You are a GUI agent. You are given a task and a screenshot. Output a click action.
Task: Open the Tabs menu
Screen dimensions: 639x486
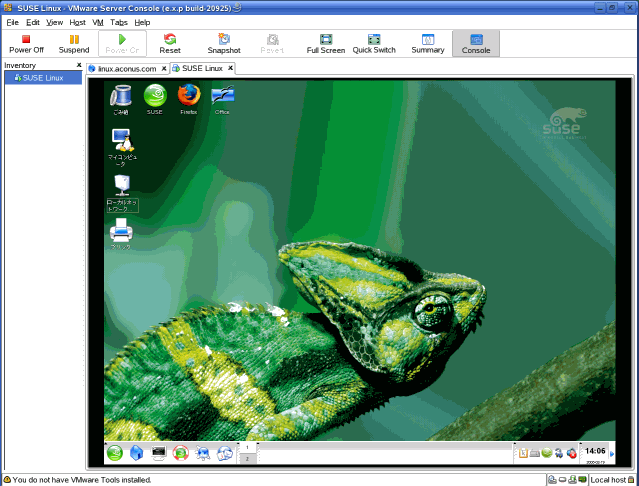[x=119, y=21]
